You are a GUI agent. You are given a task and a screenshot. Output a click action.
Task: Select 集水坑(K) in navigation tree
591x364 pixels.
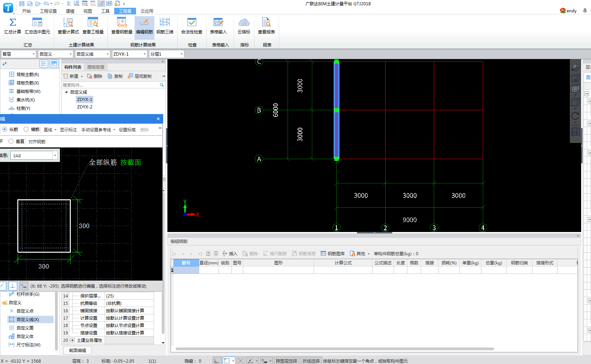tap(26, 100)
